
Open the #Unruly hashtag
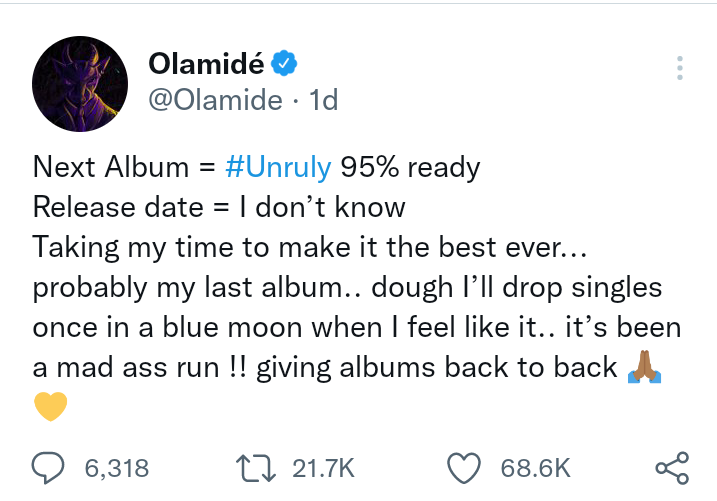tap(277, 167)
